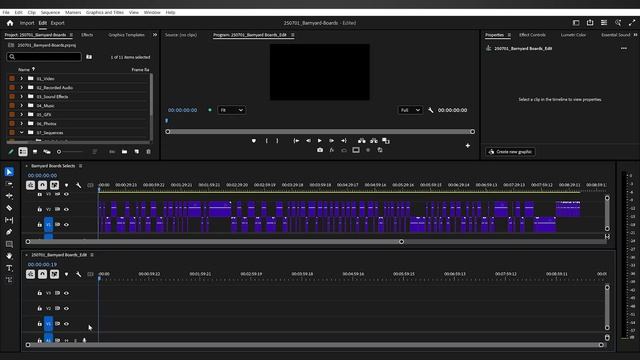Open the Graphics and Titles menu

(105, 13)
